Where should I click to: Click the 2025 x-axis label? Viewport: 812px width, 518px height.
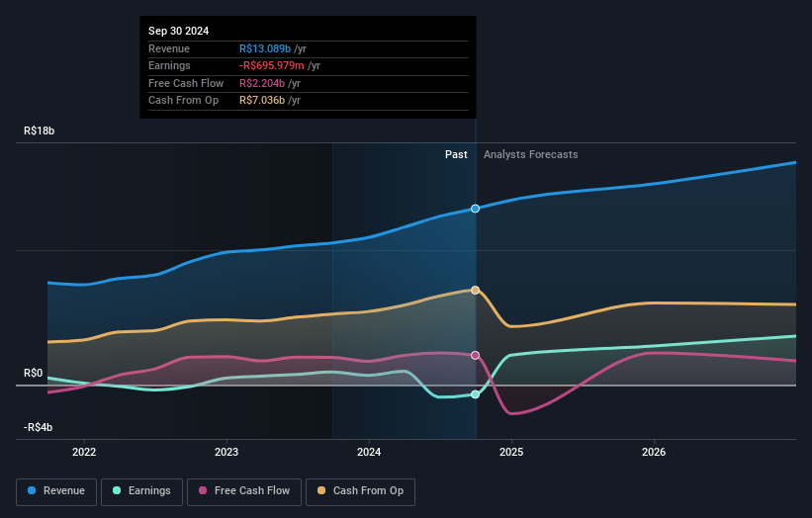(511, 452)
